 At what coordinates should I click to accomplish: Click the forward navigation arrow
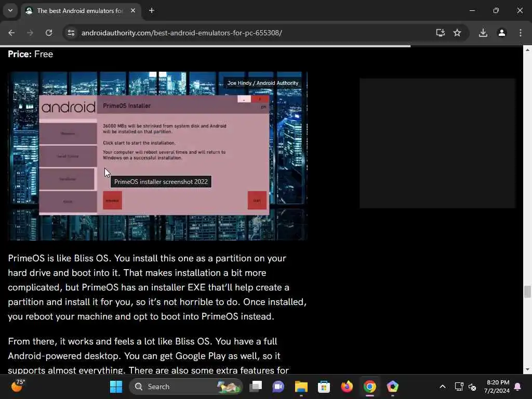point(30,33)
